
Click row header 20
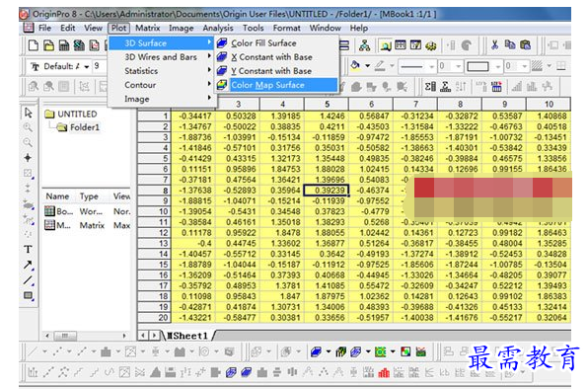155,318
